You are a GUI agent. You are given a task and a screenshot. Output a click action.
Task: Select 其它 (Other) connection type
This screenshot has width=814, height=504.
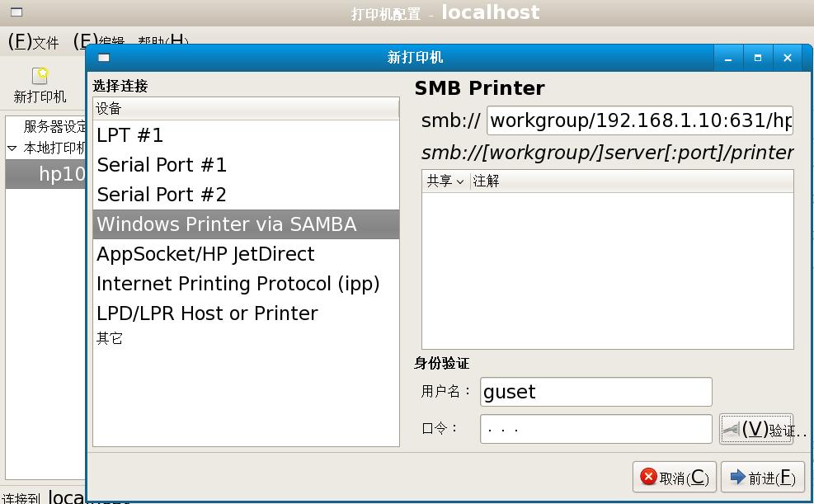pos(110,338)
